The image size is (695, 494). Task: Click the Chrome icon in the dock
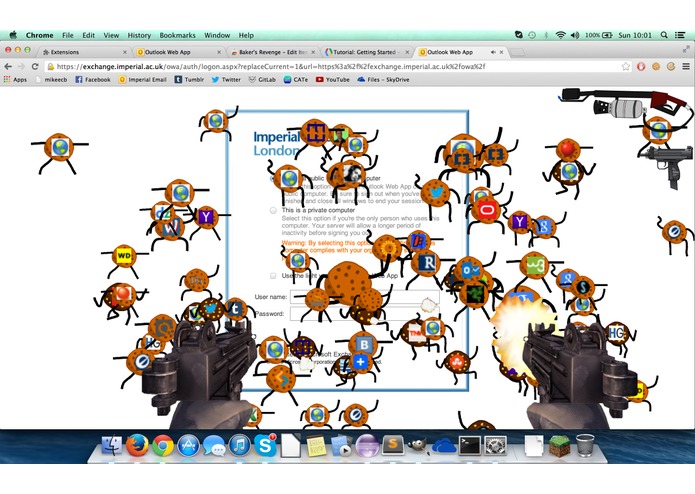click(x=163, y=446)
